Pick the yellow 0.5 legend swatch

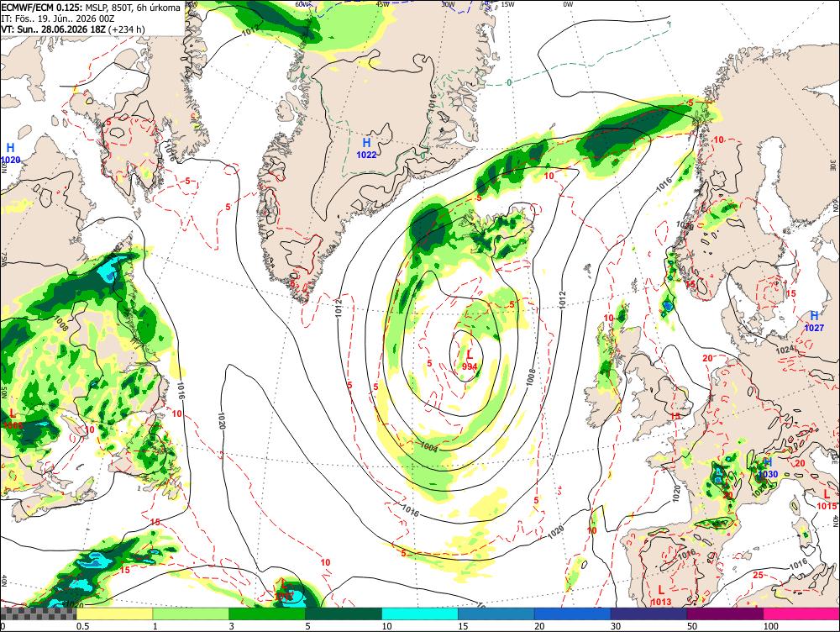tap(114, 614)
